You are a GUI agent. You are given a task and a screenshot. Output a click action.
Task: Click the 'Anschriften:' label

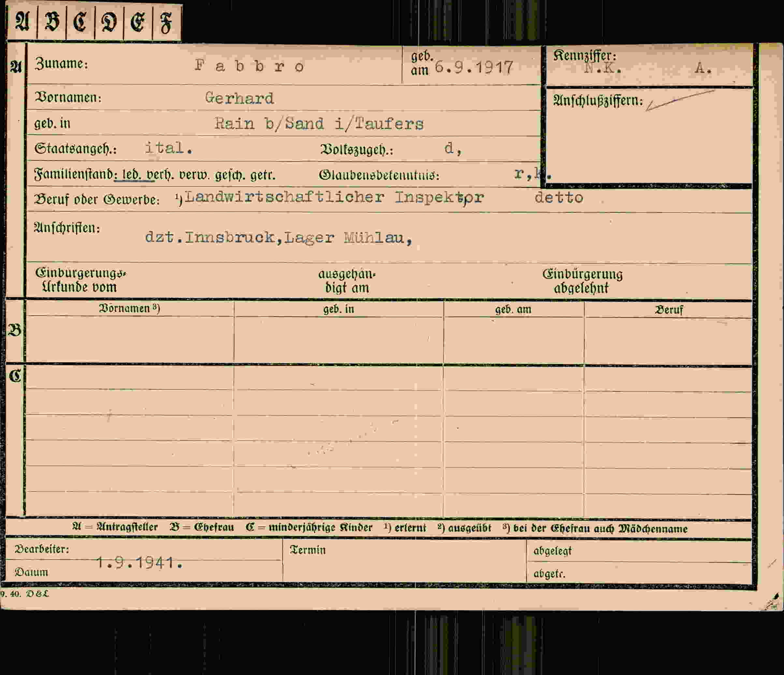(67, 228)
